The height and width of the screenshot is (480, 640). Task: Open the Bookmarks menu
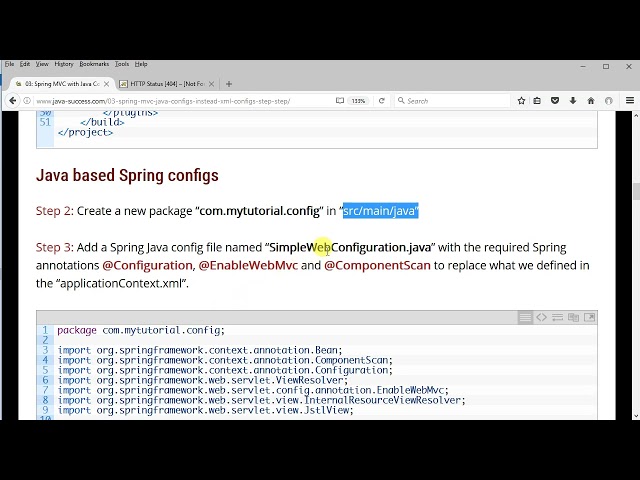click(x=94, y=64)
